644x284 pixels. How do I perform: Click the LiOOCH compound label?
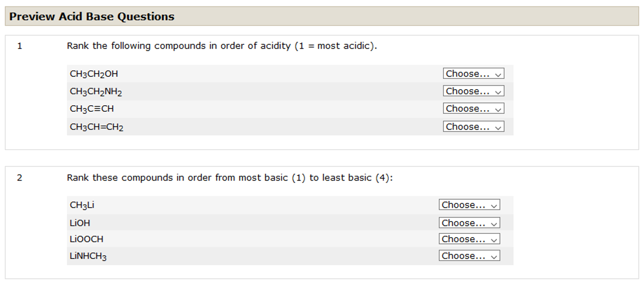point(87,239)
